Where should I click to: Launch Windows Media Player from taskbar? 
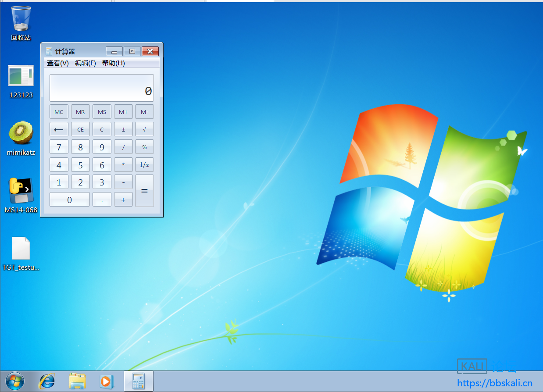click(x=106, y=381)
